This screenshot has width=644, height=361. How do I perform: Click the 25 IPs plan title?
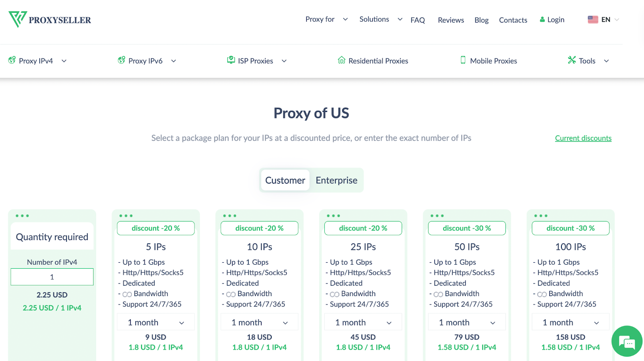(363, 247)
